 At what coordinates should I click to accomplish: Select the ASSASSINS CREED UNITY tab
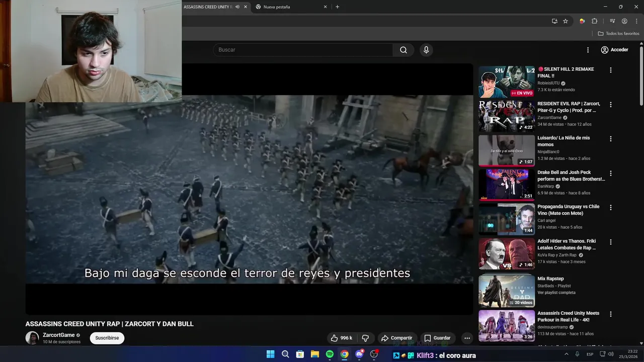coord(208,7)
